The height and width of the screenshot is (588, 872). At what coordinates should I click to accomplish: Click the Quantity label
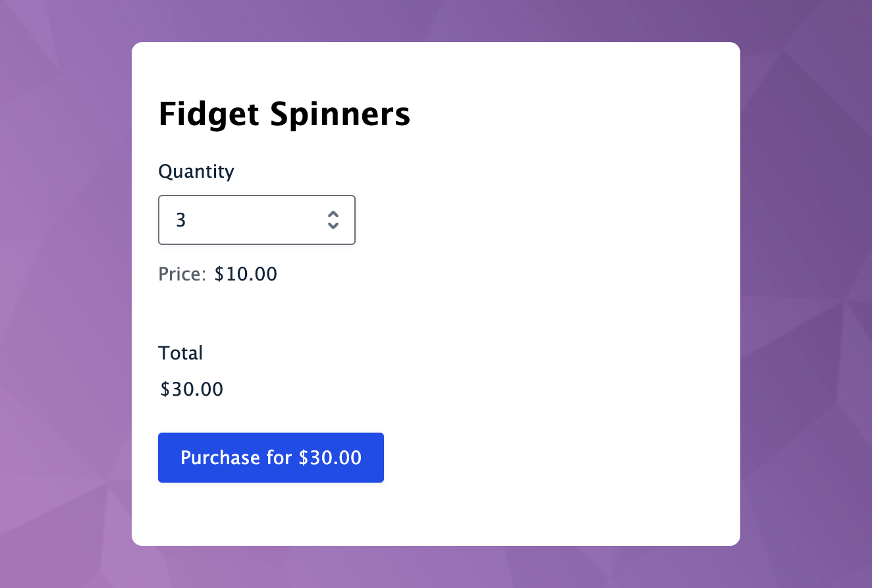196,172
